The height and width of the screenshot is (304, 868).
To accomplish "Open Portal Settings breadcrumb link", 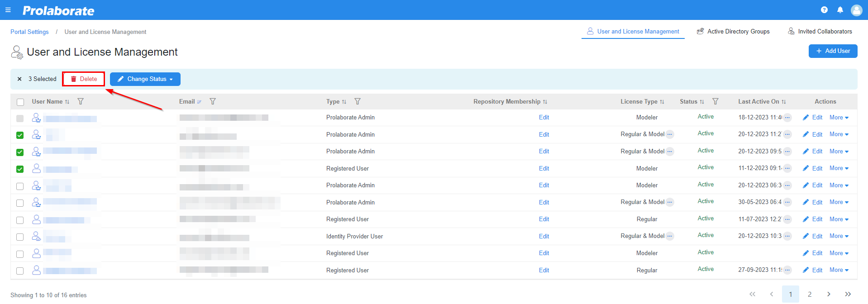I will click(29, 32).
